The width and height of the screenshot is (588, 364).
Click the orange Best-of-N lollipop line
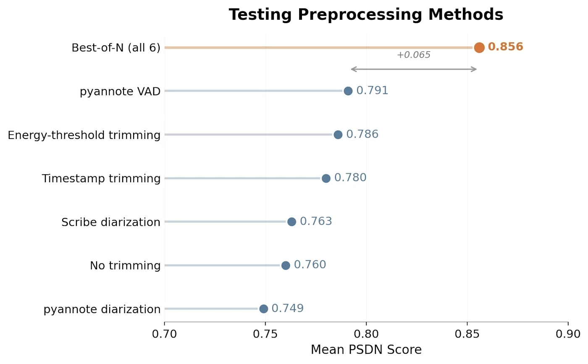tap(319, 47)
